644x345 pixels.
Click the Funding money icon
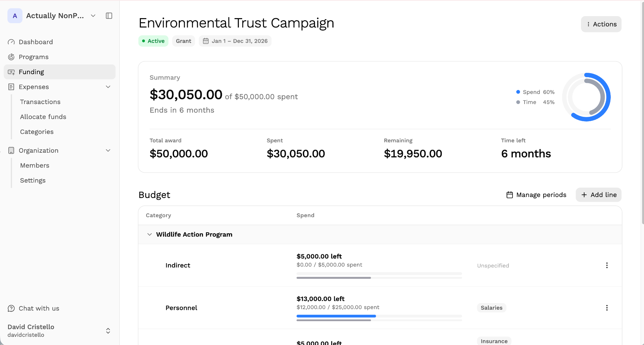(x=11, y=72)
